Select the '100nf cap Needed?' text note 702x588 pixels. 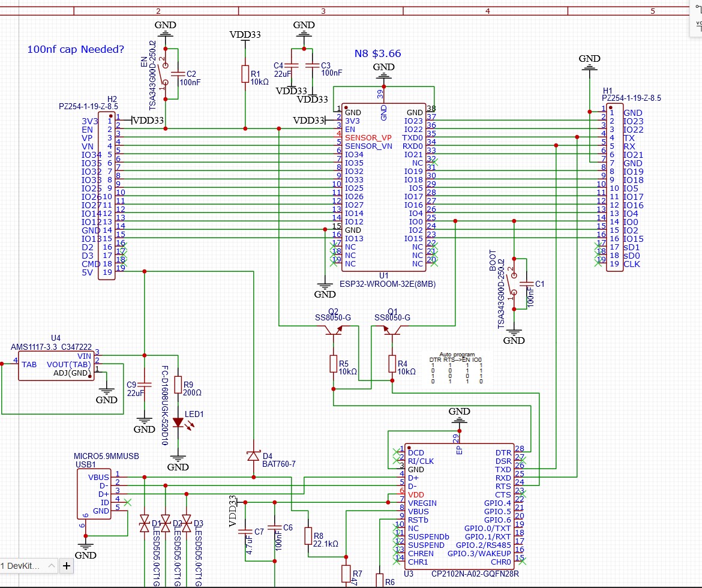76,49
